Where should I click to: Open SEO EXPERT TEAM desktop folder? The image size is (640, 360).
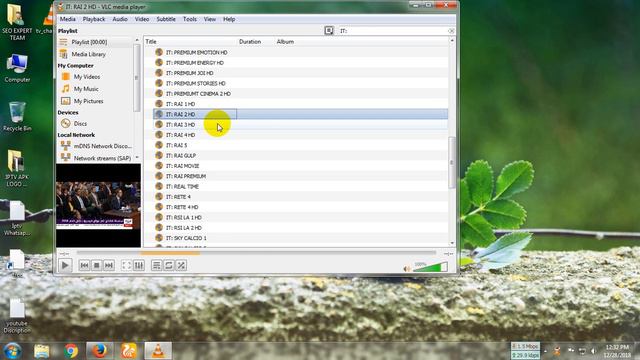click(x=17, y=22)
